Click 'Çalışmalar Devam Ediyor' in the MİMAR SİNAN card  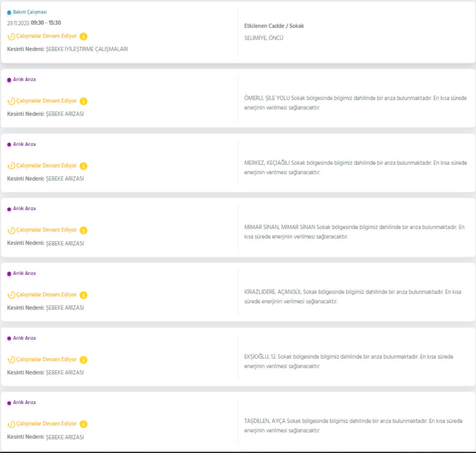tap(46, 230)
